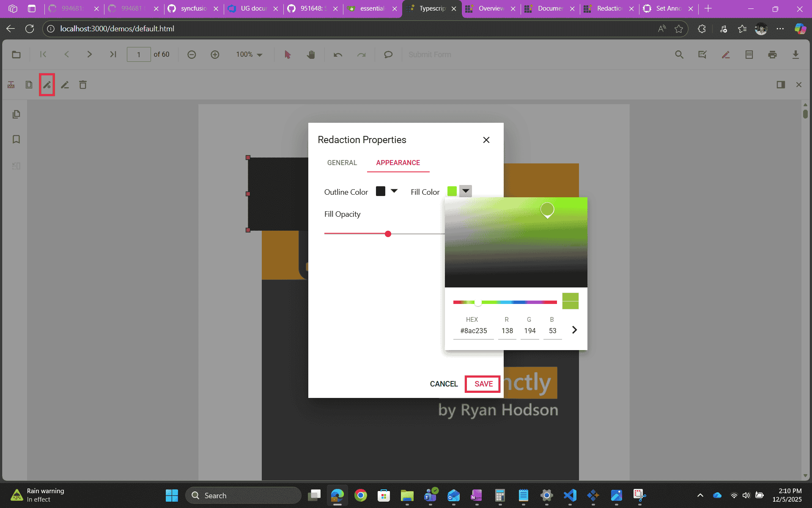The height and width of the screenshot is (508, 812).
Task: Select the APPEARANCE tab
Action: (x=398, y=163)
